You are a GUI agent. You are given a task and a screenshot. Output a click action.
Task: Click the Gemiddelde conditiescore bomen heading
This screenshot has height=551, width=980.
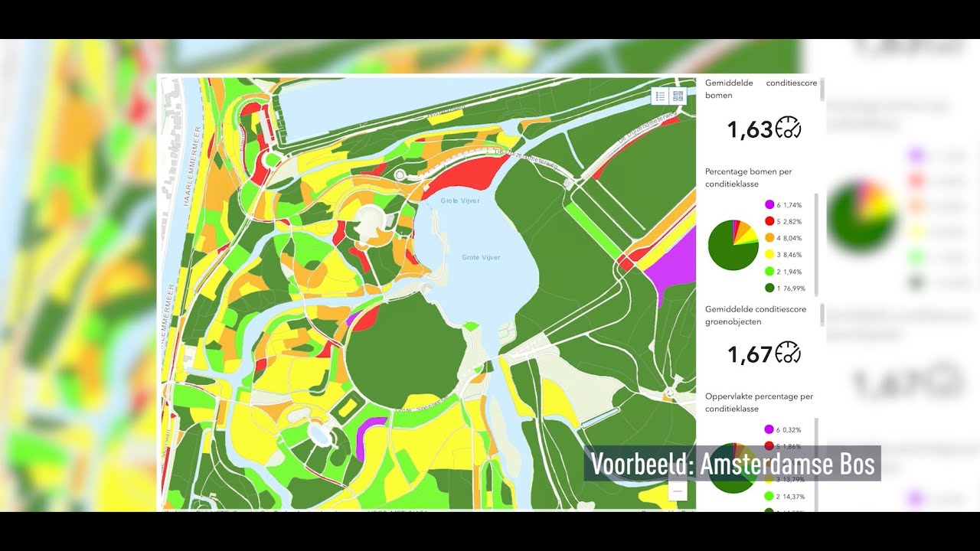point(761,89)
